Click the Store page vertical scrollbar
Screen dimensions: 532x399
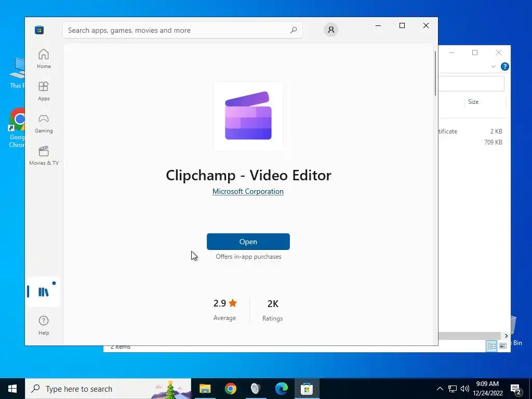coord(435,74)
